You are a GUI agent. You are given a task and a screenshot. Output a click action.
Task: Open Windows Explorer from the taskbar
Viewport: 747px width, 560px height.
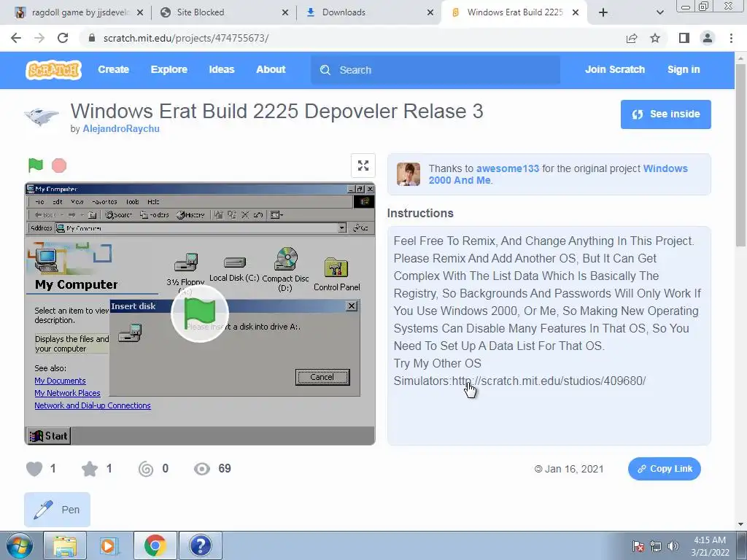tap(65, 545)
